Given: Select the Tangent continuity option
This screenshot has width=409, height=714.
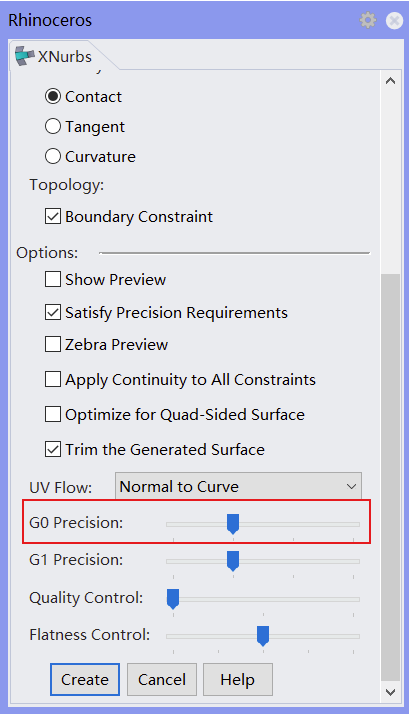Looking at the screenshot, I should click(53, 127).
